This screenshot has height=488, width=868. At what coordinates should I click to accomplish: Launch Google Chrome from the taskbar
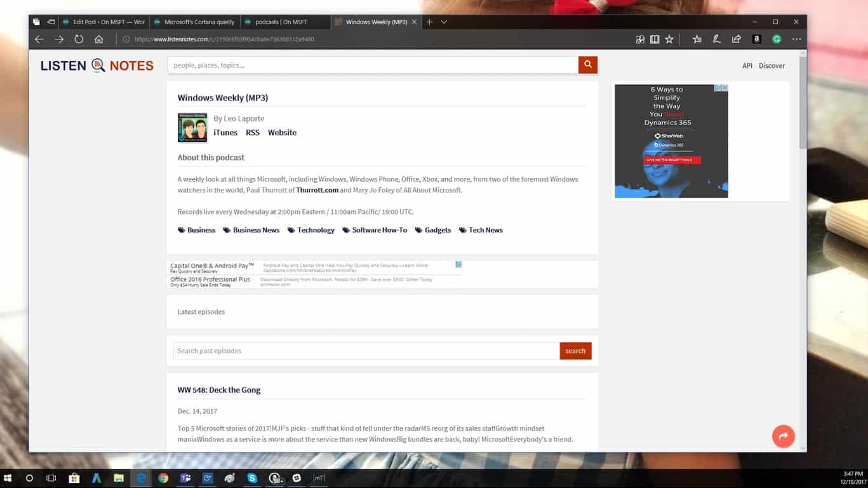163,478
